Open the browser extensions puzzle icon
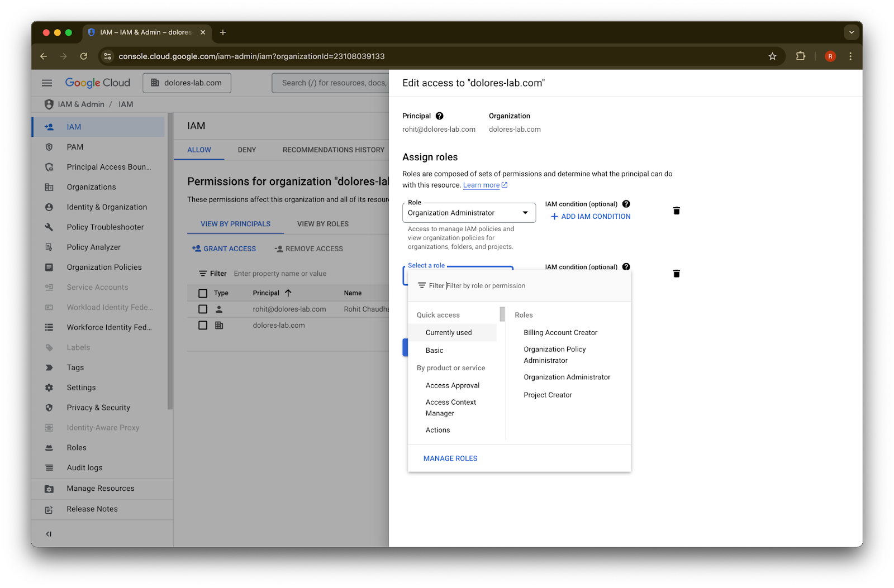This screenshot has width=894, height=588. tap(801, 56)
